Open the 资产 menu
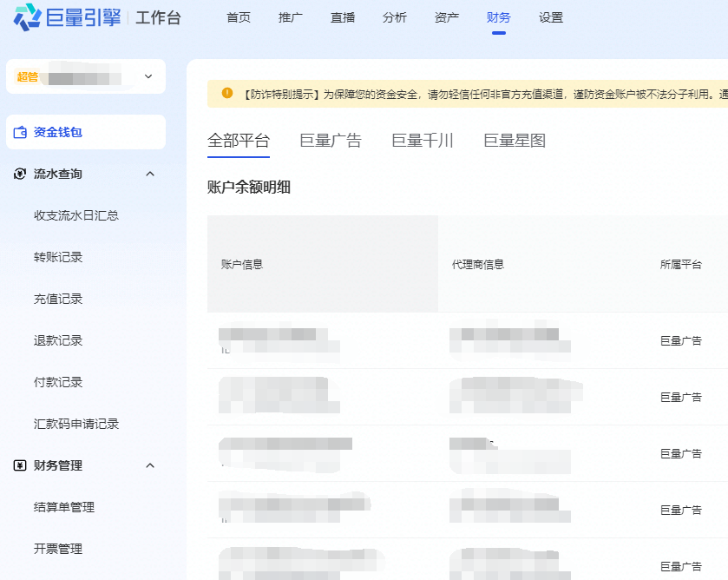Screen dimensions: 728x580 [x=447, y=17]
